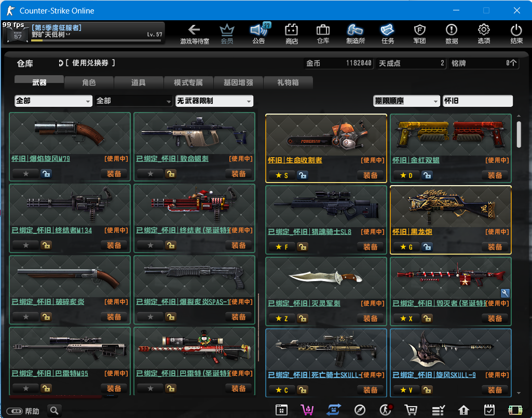Open the 无武器限制 dropdown

tap(214, 101)
